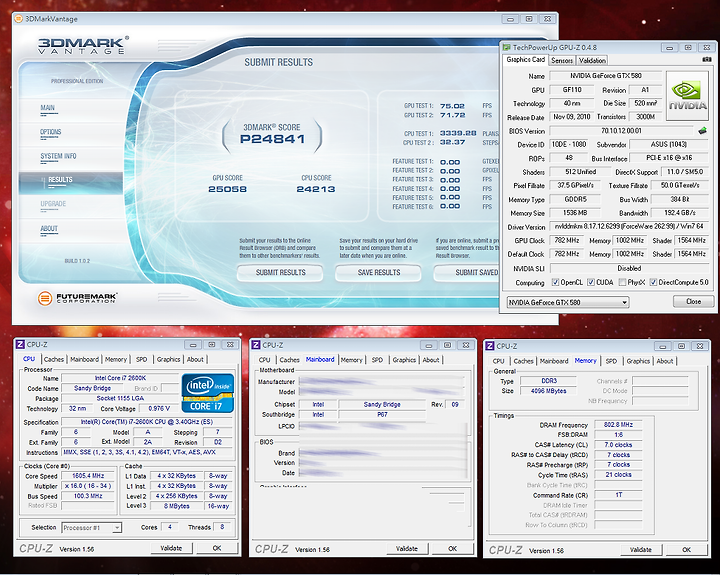Click the Intel Core i7 badge in CPU-Z
This screenshot has width=720, height=575.
[208, 393]
